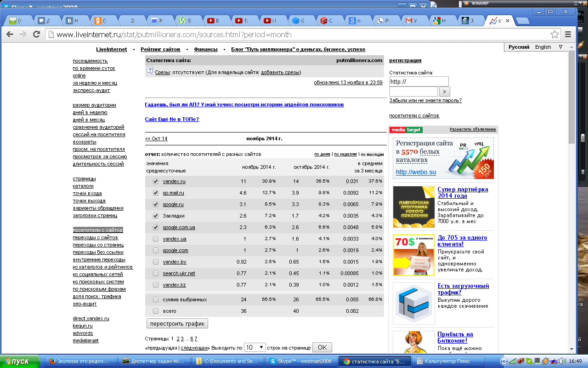This screenshot has width=588, height=368.
Task: Switch report view to по дням
Action: click(322, 154)
